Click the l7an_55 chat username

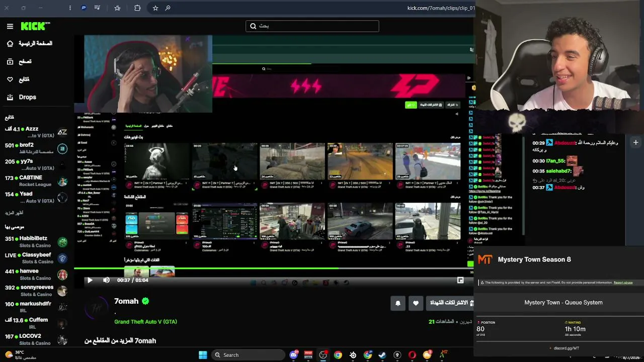tap(555, 160)
